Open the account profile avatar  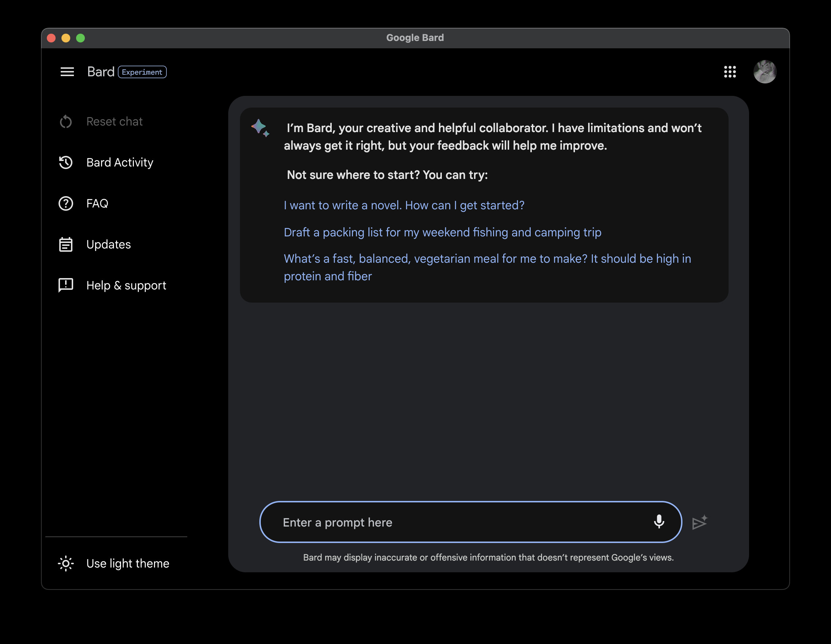point(764,72)
